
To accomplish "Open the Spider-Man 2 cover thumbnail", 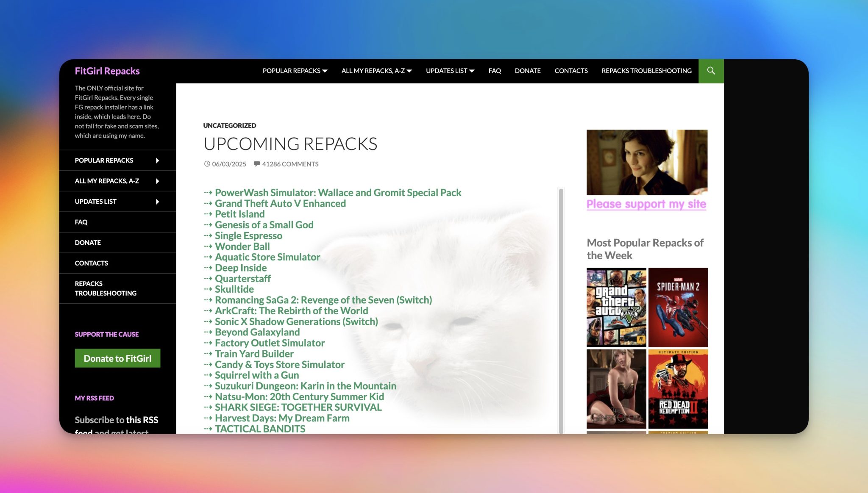I will tap(678, 307).
